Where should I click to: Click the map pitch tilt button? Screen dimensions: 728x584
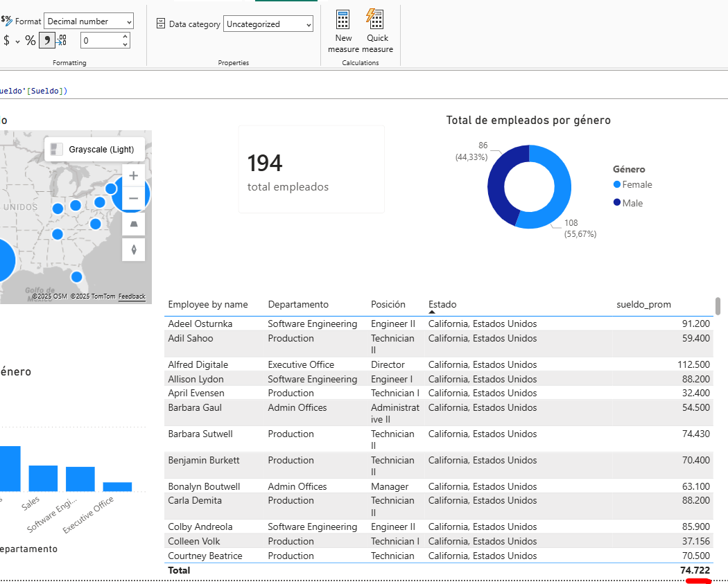(133, 224)
